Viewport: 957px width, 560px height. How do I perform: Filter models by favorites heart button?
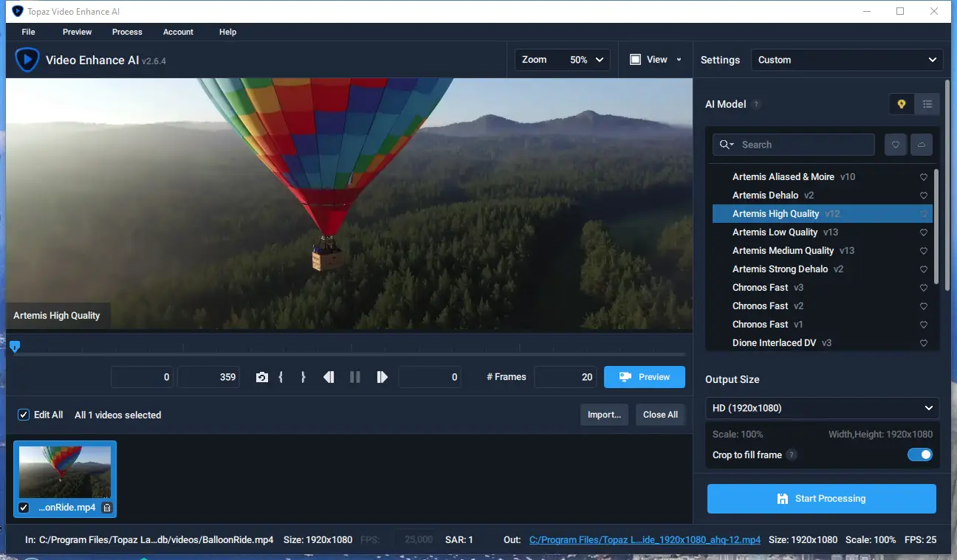pyautogui.click(x=896, y=145)
